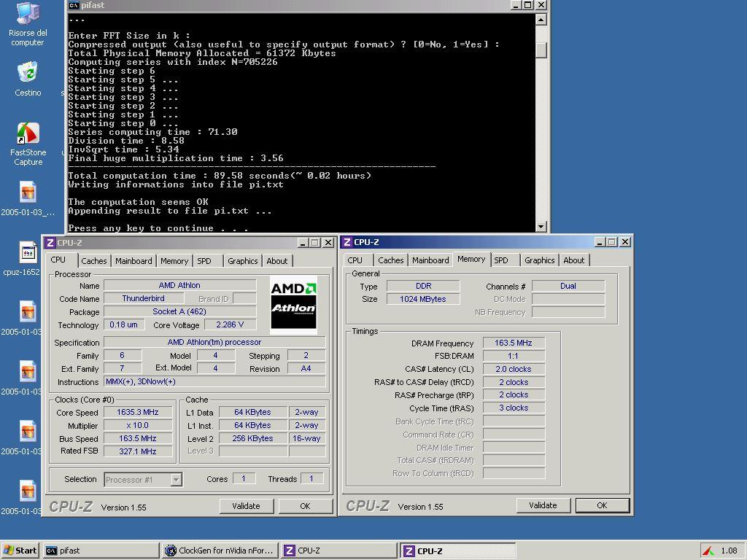Click the system tray graph icon near 1.08
Image resolution: width=747 pixels, height=560 pixels.
tap(708, 551)
